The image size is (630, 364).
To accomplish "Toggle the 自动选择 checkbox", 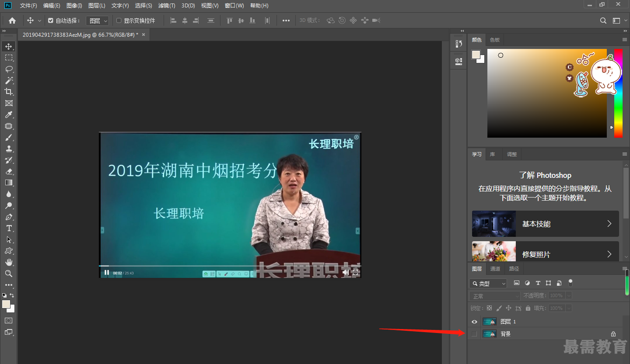I will (51, 21).
